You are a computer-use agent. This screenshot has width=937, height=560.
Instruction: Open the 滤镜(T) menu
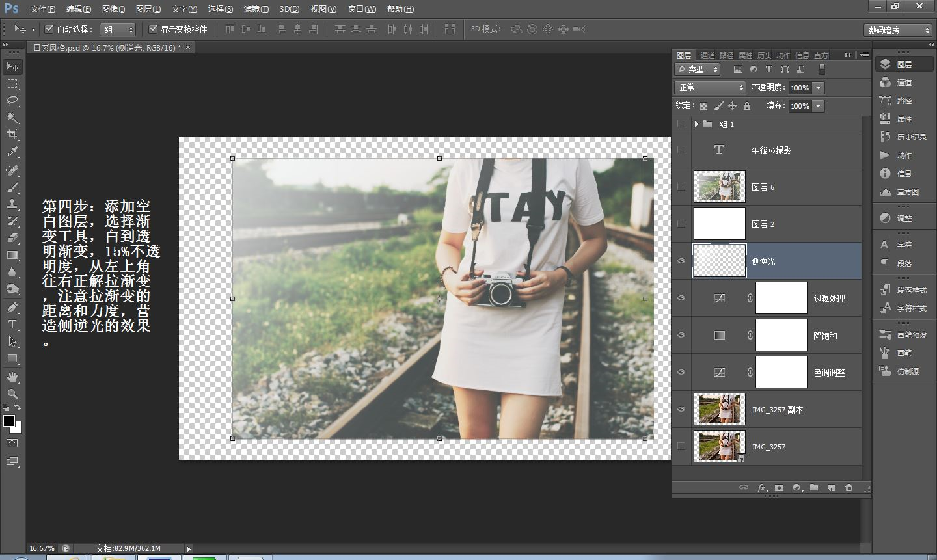[x=256, y=9]
